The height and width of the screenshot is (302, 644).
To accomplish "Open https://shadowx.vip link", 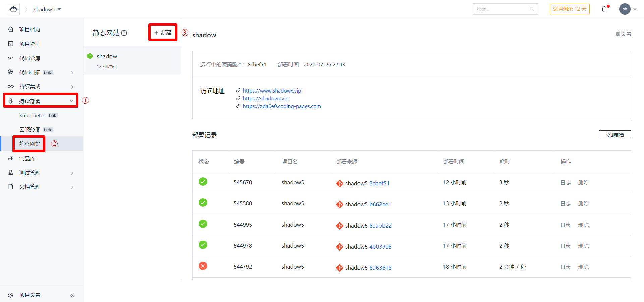I will pyautogui.click(x=266, y=98).
